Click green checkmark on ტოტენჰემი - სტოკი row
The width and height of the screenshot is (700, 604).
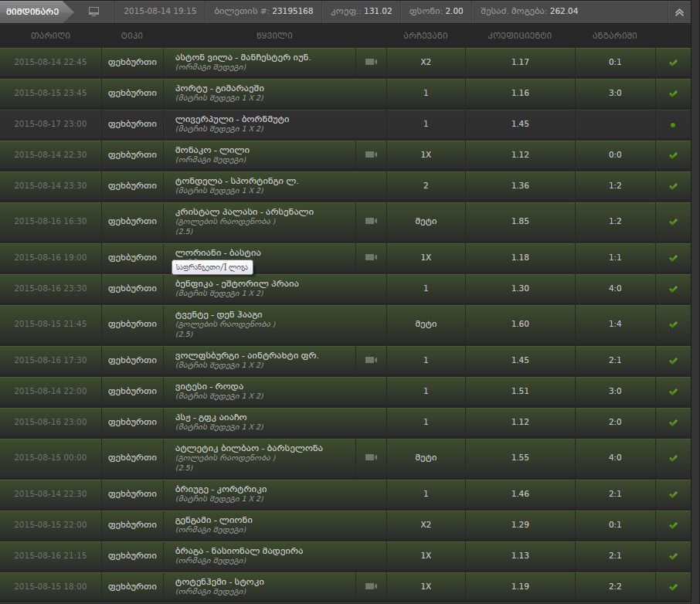pyautogui.click(x=673, y=586)
